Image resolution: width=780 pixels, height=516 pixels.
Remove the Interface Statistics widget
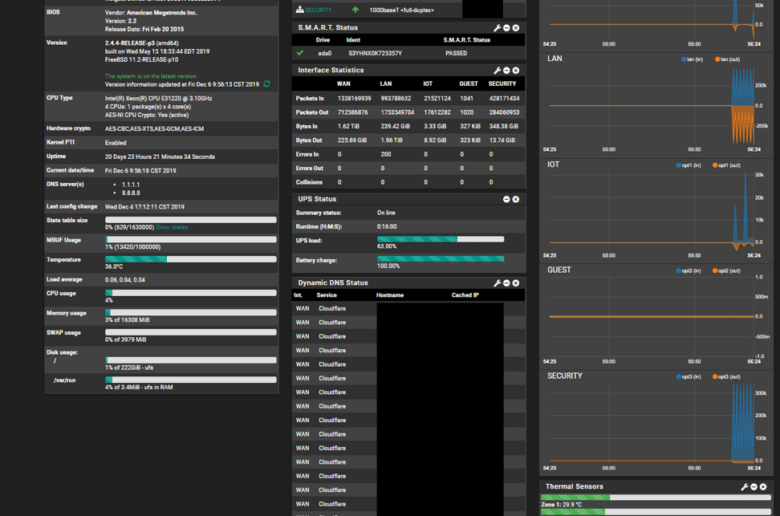click(516, 71)
